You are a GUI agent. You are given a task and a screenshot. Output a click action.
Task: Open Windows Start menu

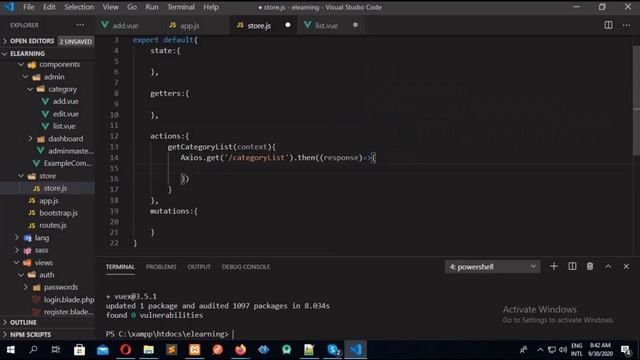[x=11, y=350]
